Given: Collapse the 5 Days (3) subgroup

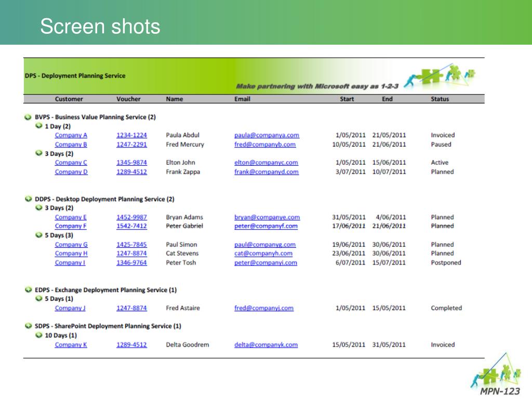Looking at the screenshot, I should tap(38, 235).
